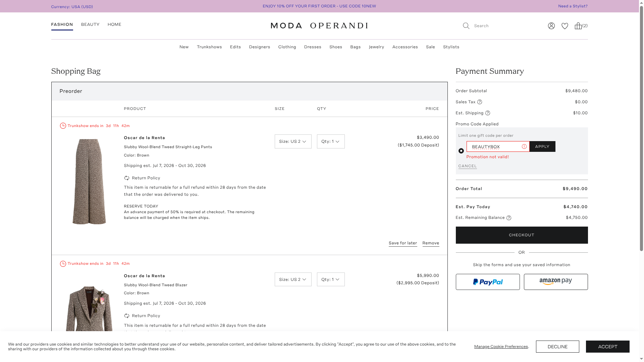This screenshot has height=362, width=644.
Task: Click the search magnifier icon
Action: [x=466, y=26]
